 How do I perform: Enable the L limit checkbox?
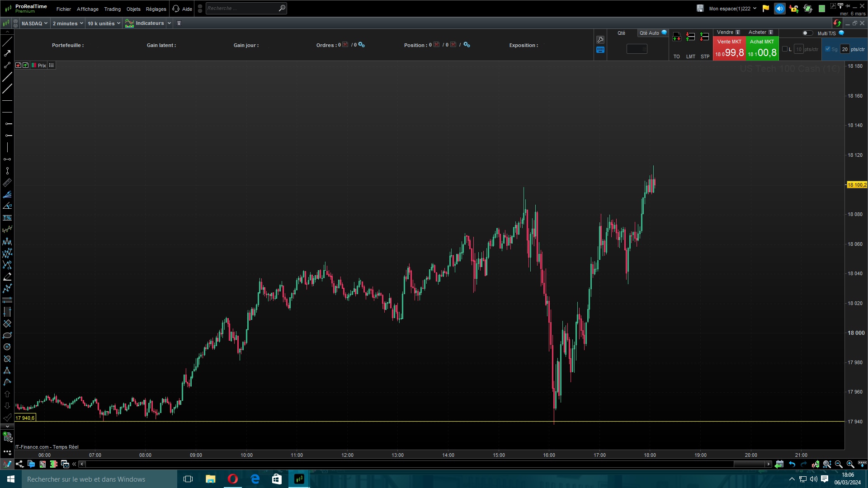785,49
